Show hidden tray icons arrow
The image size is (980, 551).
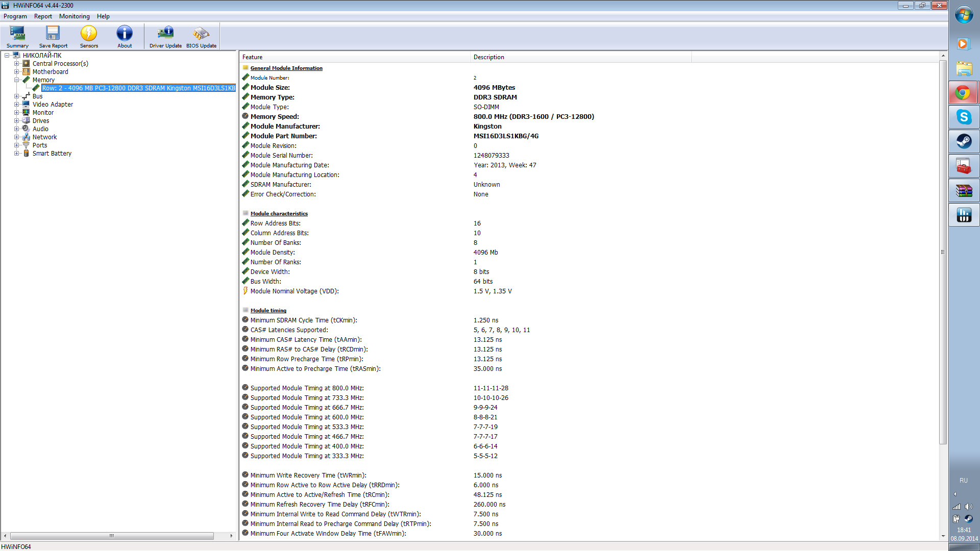(955, 494)
